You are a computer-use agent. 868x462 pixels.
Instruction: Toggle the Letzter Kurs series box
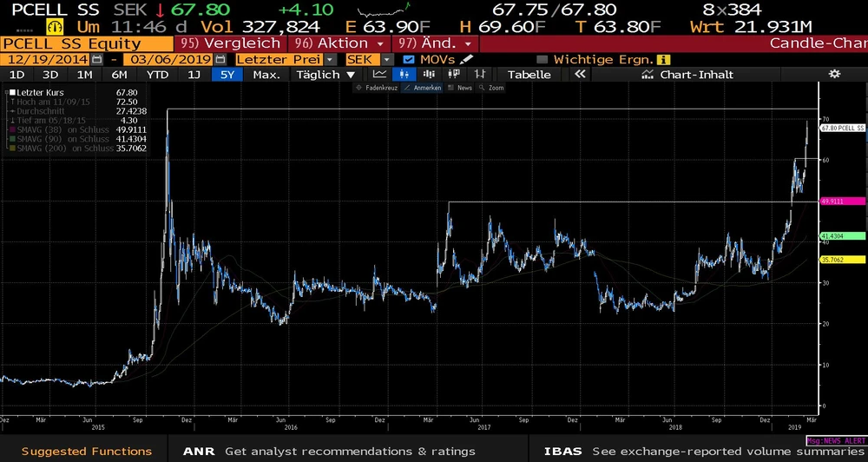12,91
